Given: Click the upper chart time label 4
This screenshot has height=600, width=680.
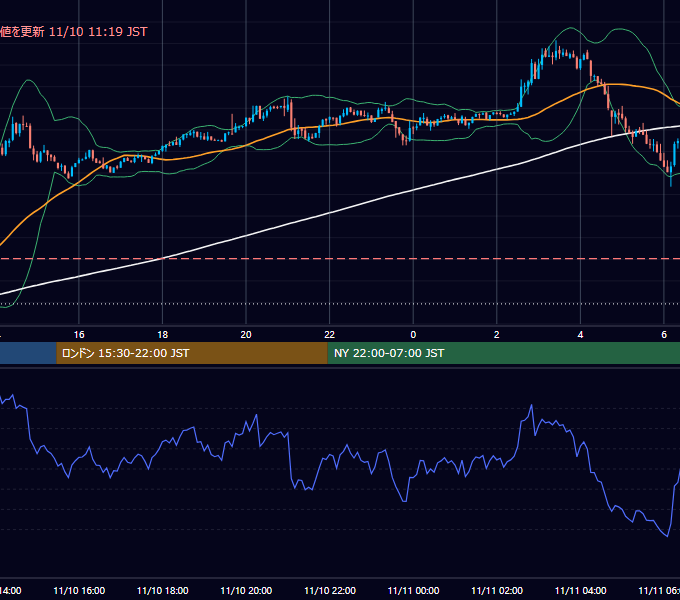Looking at the screenshot, I should coord(580,335).
